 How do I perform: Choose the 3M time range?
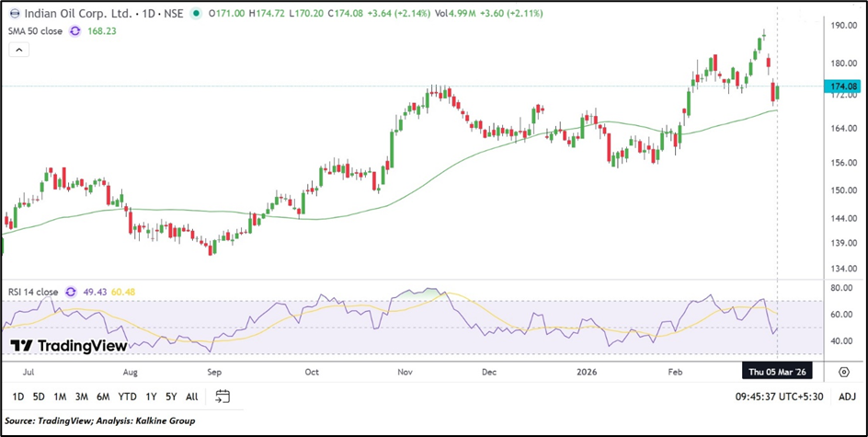point(82,397)
